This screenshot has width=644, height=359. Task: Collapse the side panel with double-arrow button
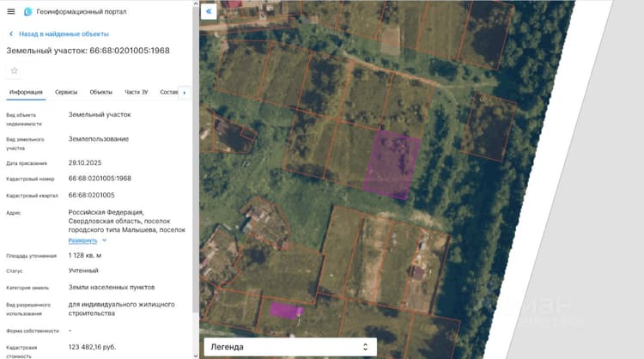tap(209, 11)
